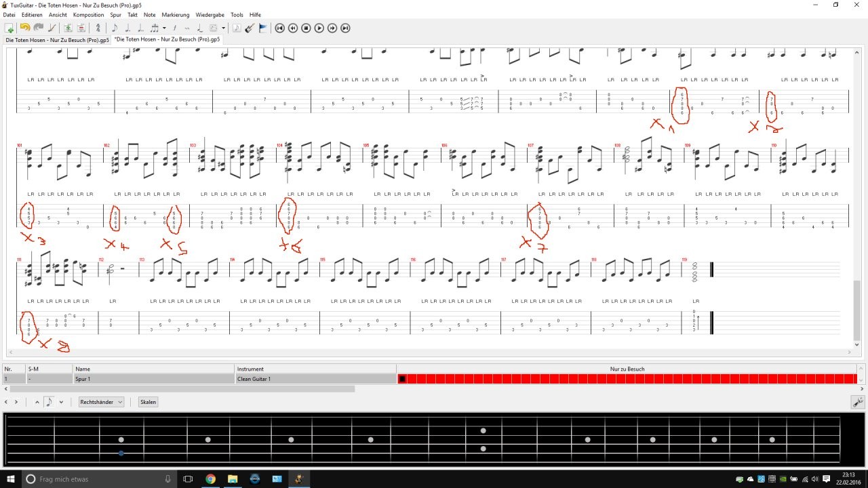Image resolution: width=868 pixels, height=488 pixels.
Task: Click the score vertical scrollbar thumb
Action: coord(856,310)
